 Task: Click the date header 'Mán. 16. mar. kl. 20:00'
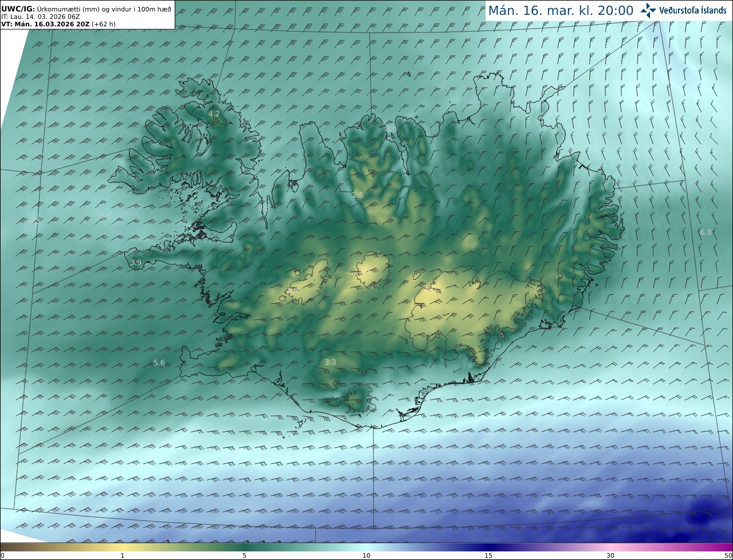click(x=561, y=10)
